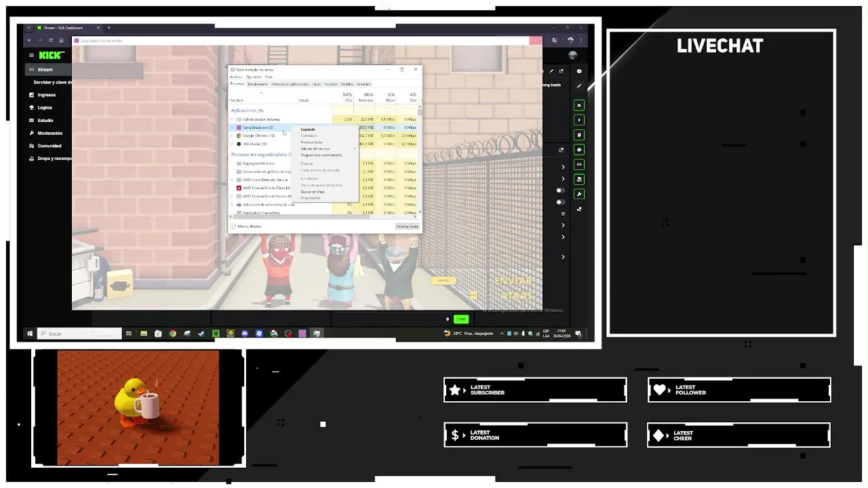Image resolution: width=868 pixels, height=488 pixels.
Task: Click the LATEST CHEER panel
Action: pos(739,435)
